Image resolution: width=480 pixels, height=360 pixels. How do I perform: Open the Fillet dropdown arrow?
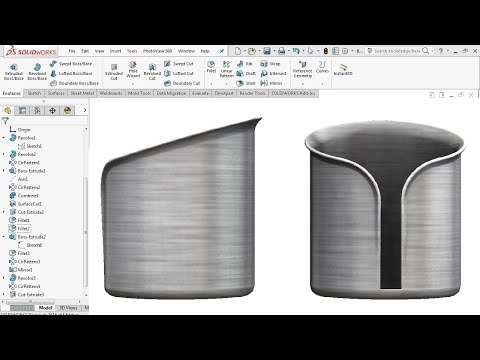pos(211,84)
